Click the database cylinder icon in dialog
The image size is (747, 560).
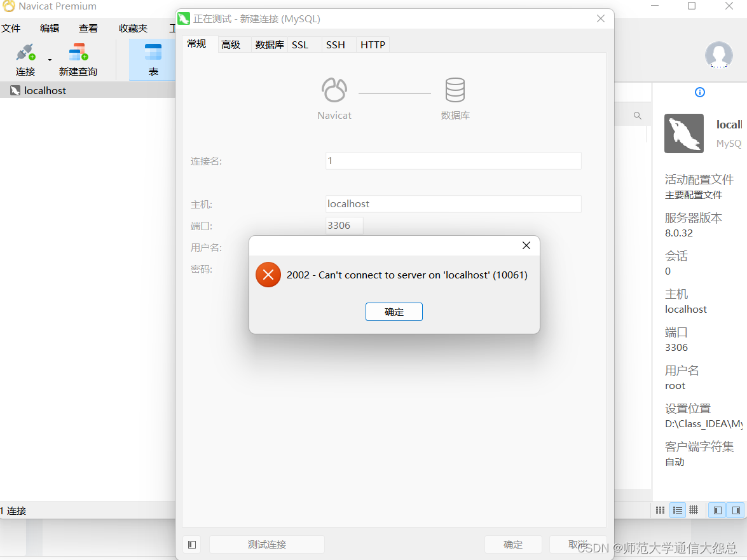pos(455,90)
